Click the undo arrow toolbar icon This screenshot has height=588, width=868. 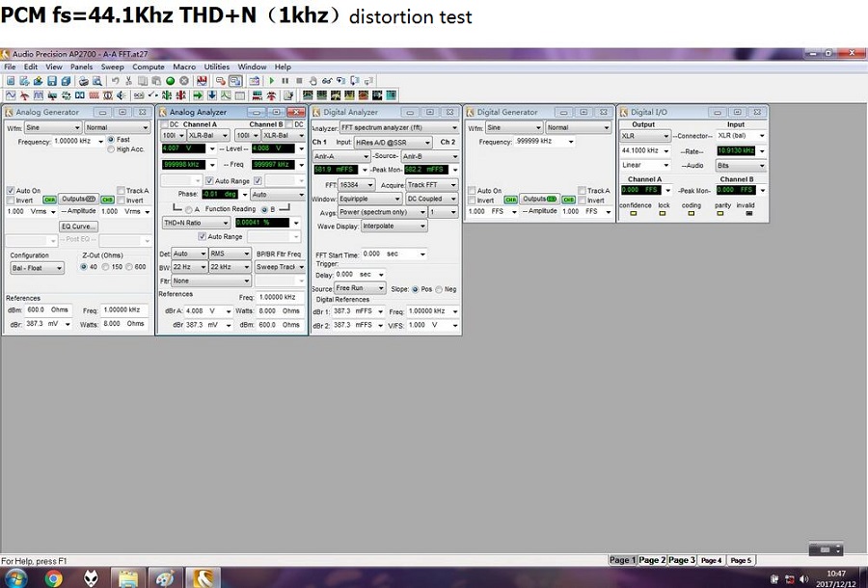(116, 81)
